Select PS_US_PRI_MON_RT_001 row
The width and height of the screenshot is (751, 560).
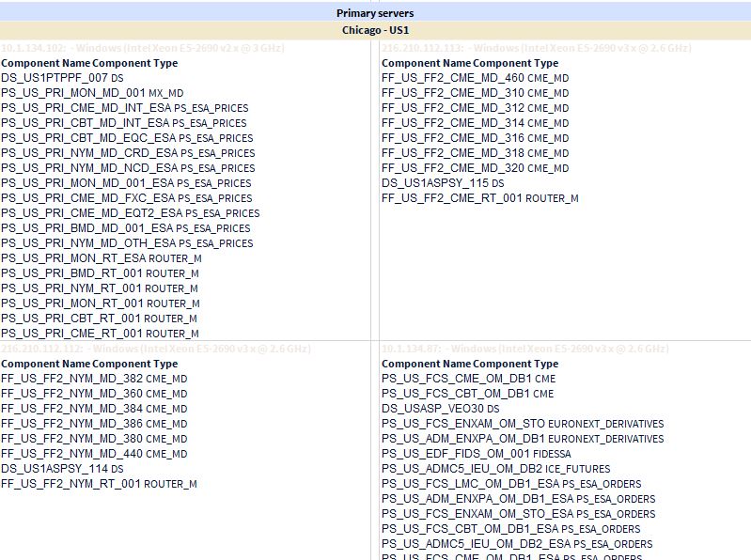point(100,303)
